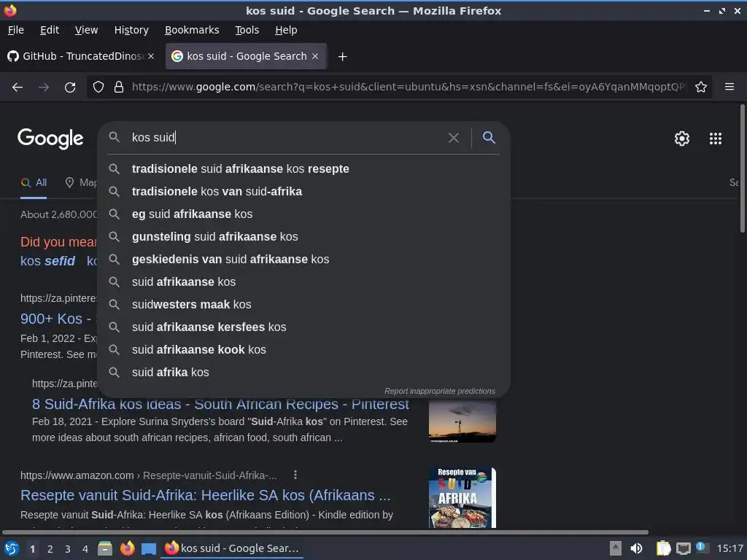Open the monitor tray icon
Screen dimensions: 747x560
683,548
